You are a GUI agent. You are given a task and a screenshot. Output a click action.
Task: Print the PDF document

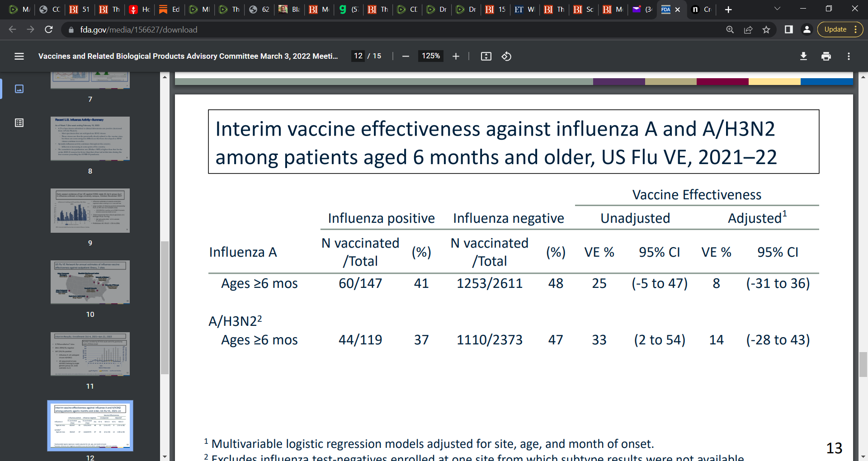click(826, 56)
